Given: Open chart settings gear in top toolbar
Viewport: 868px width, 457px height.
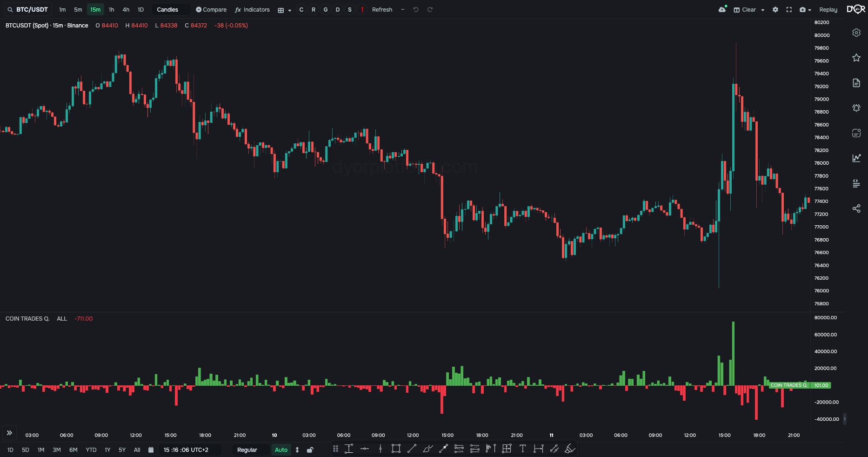Looking at the screenshot, I should (x=775, y=10).
